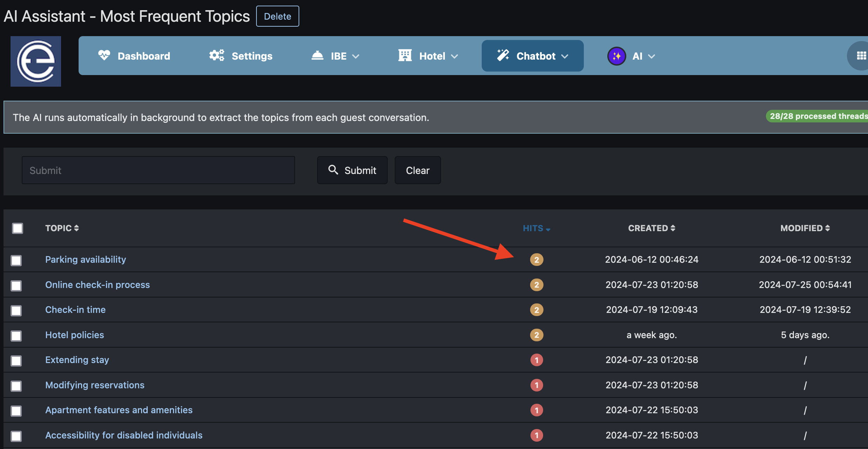
Task: Sort topics by HITS column
Action: click(535, 227)
